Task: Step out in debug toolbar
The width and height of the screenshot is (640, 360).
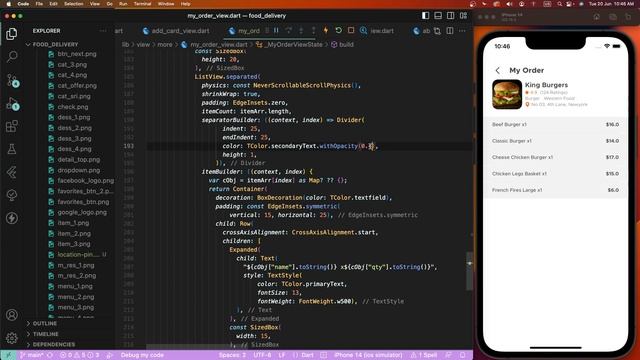Action: 313,31
